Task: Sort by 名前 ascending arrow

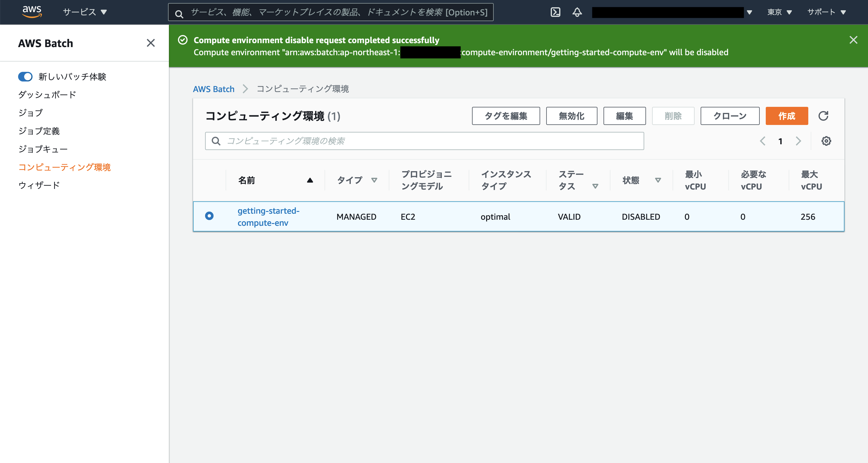Action: (310, 180)
